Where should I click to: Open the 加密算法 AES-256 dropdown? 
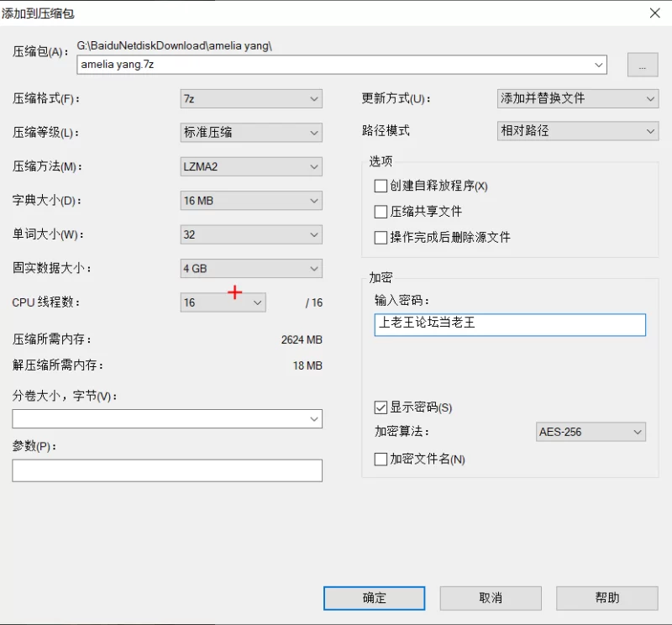pos(591,432)
